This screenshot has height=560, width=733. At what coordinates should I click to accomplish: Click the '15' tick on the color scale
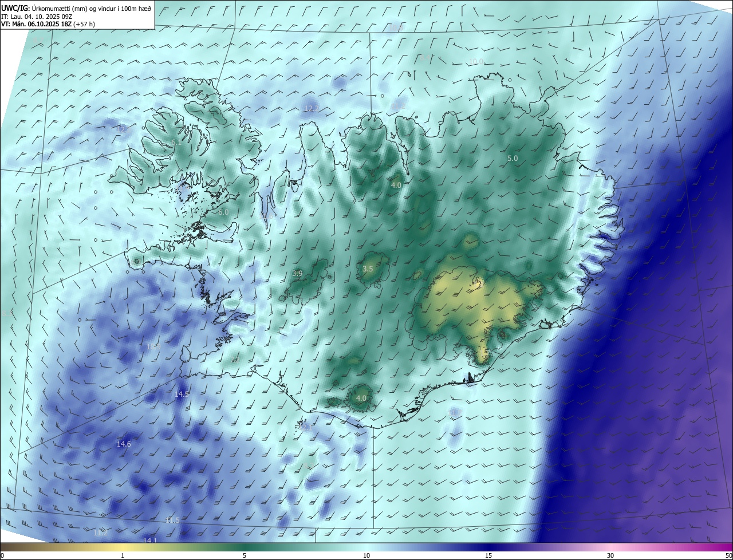click(488, 556)
